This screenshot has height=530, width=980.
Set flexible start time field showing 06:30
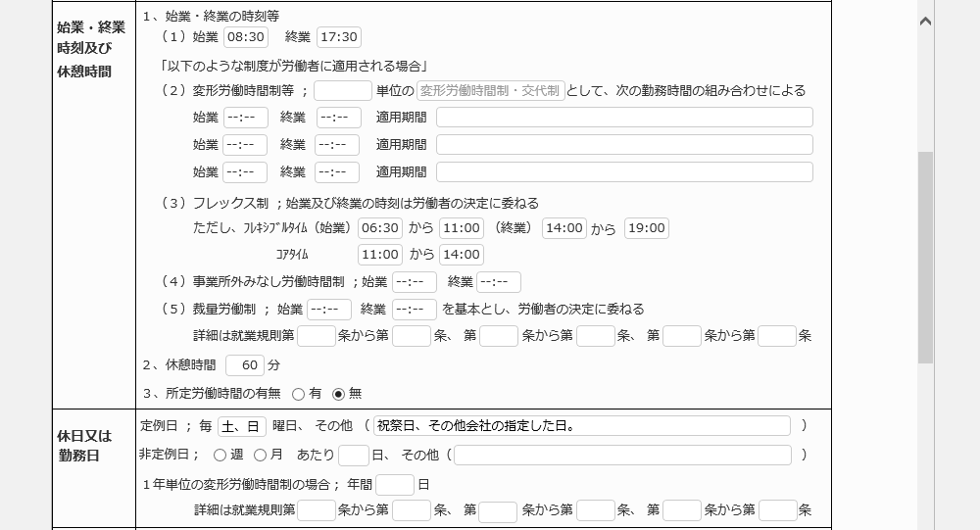(x=380, y=228)
